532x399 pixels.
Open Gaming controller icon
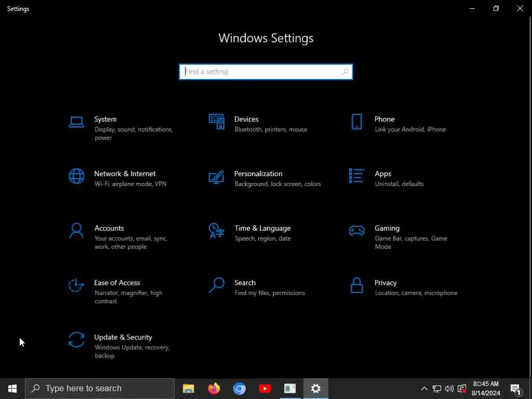356,231
